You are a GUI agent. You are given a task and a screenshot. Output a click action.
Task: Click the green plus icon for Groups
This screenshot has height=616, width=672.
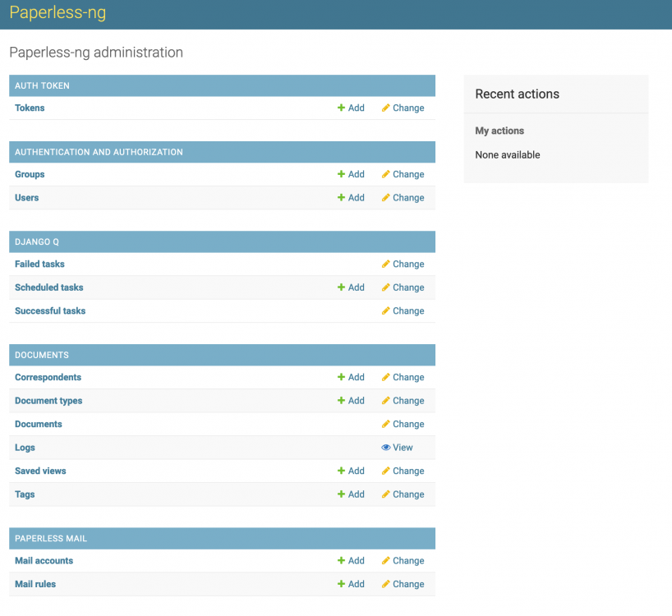[x=341, y=174]
